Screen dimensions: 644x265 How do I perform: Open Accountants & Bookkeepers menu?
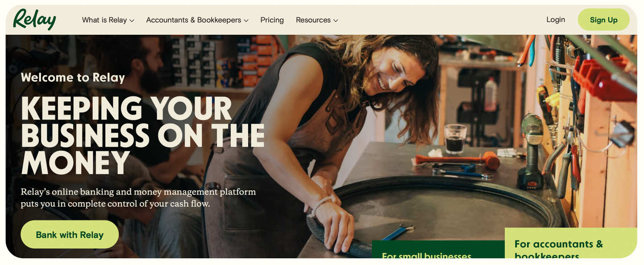[x=197, y=20]
